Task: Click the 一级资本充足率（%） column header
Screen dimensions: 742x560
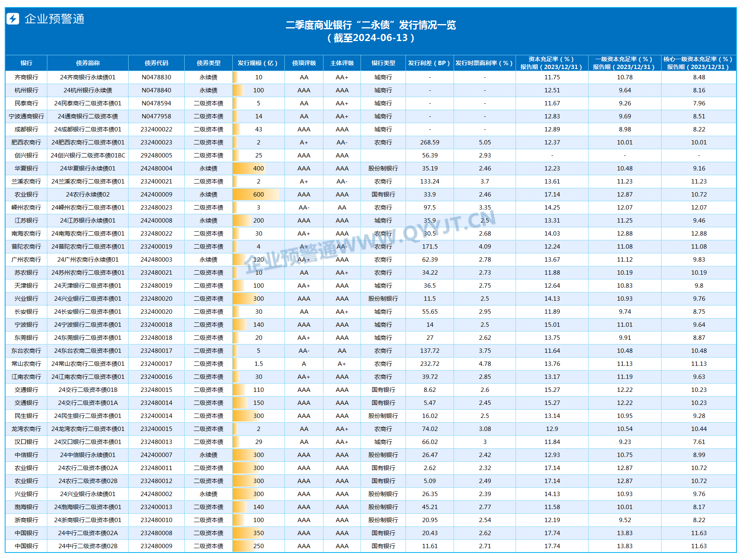Action: click(x=625, y=63)
